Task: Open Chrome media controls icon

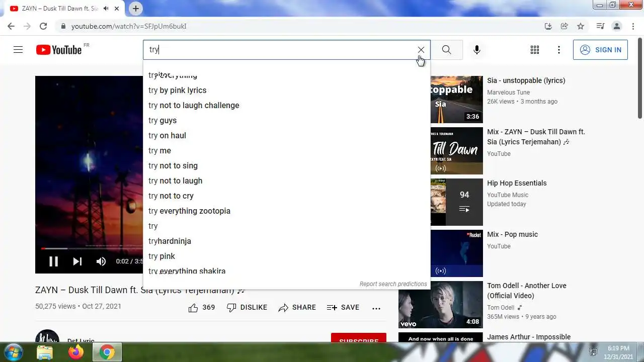Action: 600,26
